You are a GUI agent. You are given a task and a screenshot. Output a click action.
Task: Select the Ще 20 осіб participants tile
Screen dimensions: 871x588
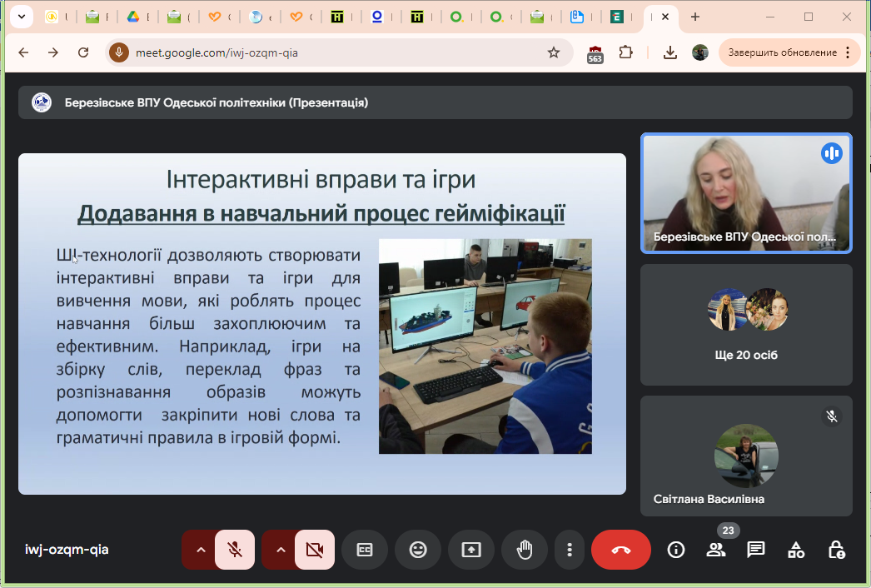coord(746,325)
